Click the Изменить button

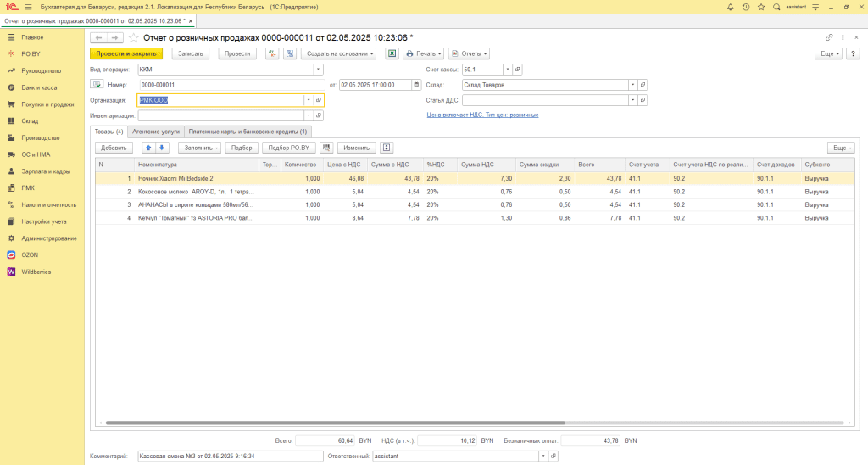(x=357, y=148)
